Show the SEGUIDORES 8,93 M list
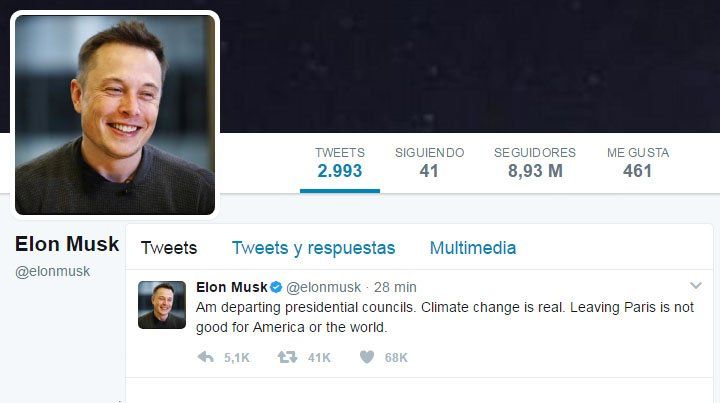The image size is (720, 403). pos(535,163)
